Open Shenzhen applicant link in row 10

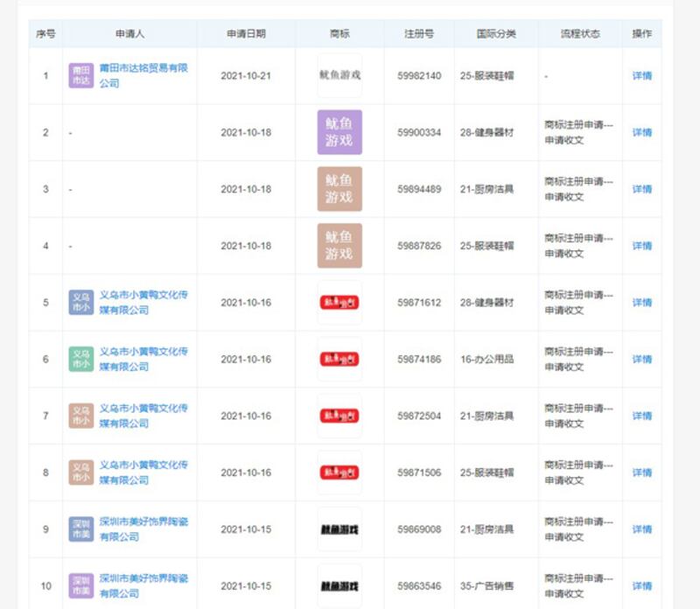pyautogui.click(x=143, y=585)
